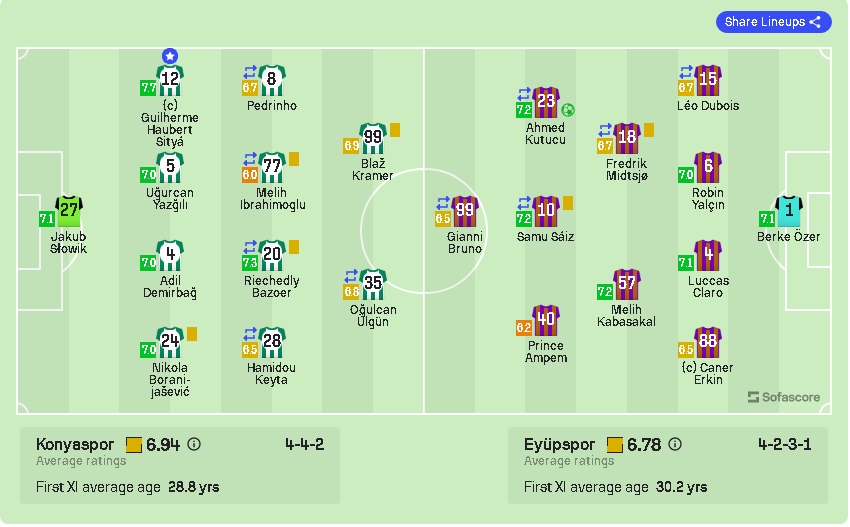Click Berke Özer's goalkeeper jersey number 1
Screen dimensions: 850x527
click(x=790, y=211)
